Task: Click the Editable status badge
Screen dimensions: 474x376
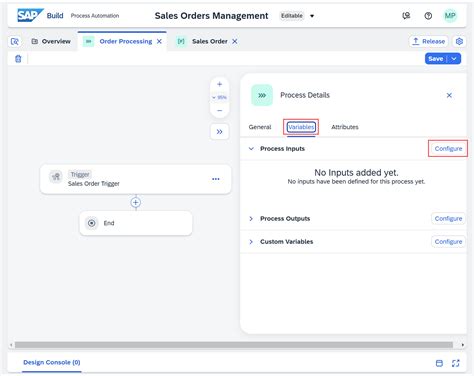Action: (292, 16)
